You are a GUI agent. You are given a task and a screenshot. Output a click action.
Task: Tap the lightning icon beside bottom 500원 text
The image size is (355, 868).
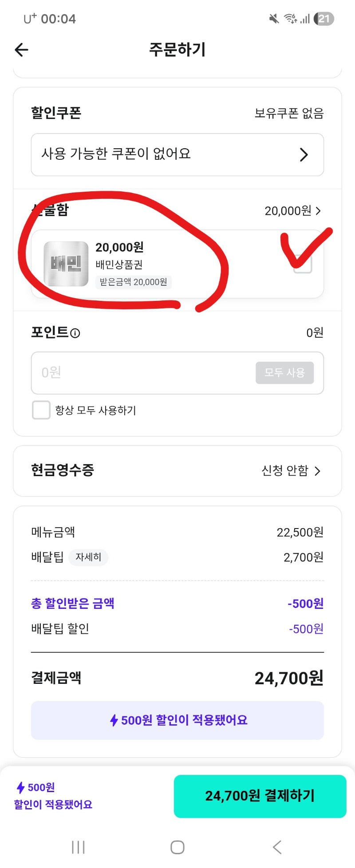(20, 788)
